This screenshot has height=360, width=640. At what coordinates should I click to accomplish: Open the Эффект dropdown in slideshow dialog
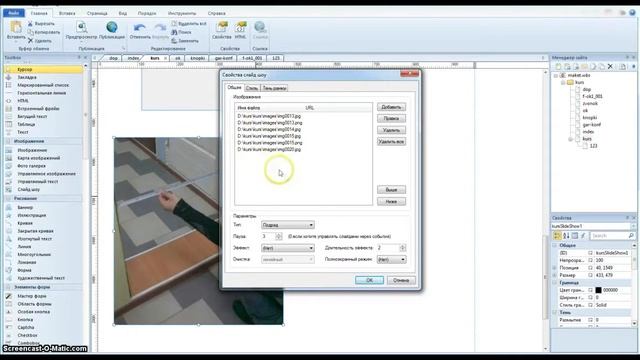288,248
